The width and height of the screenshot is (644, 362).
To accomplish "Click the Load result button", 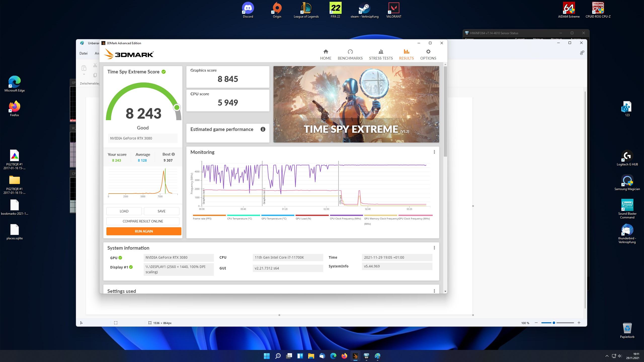I will (x=124, y=211).
